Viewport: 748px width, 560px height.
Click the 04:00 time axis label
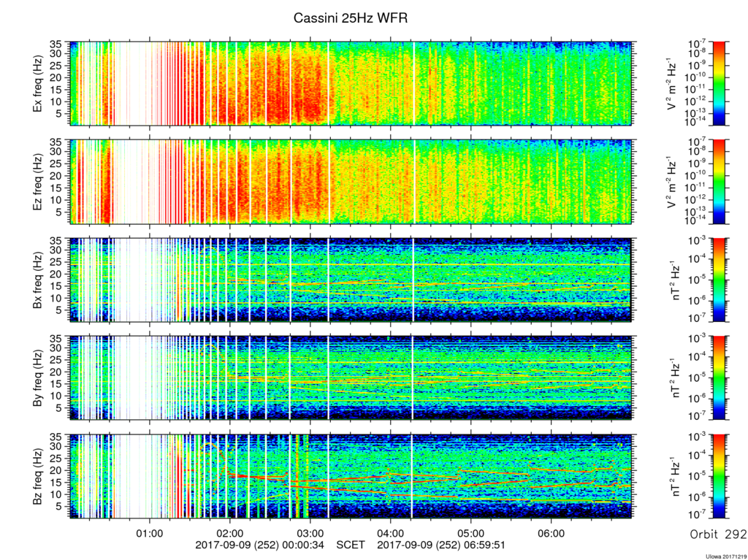tap(391, 534)
